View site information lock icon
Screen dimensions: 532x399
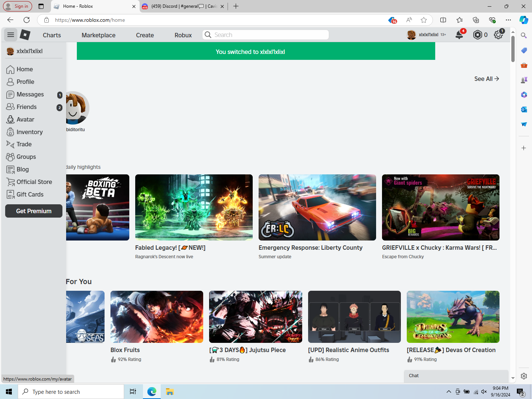(x=47, y=20)
